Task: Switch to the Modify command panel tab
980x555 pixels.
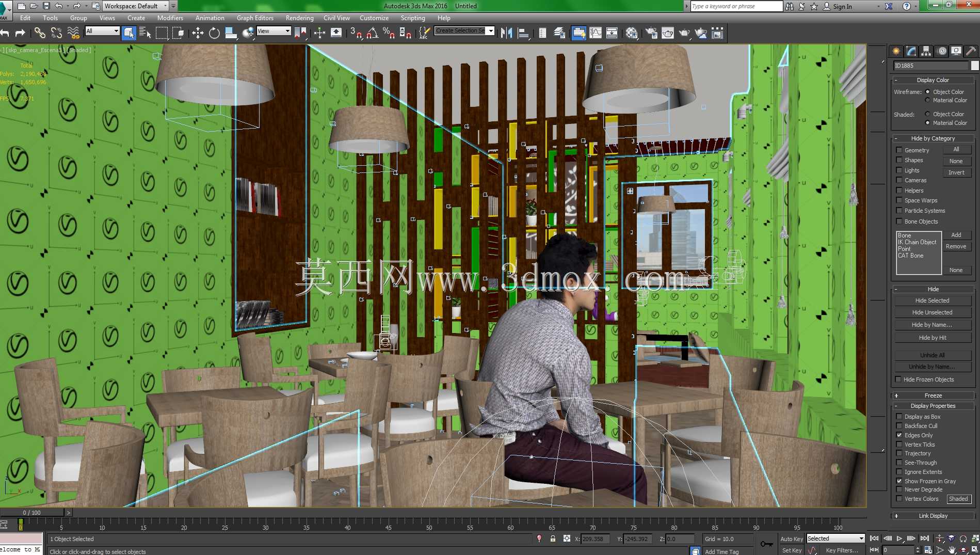Action: pyautogui.click(x=911, y=51)
